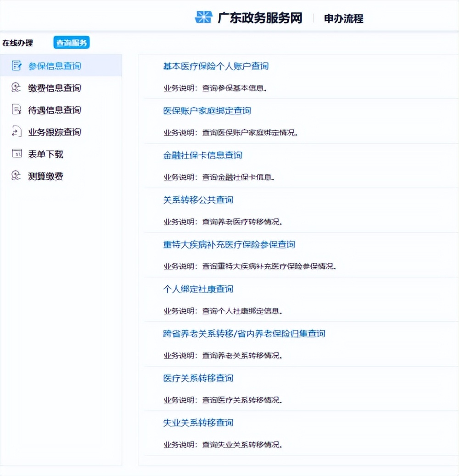Click the 查询服务 button
This screenshot has height=476, width=459.
click(72, 42)
